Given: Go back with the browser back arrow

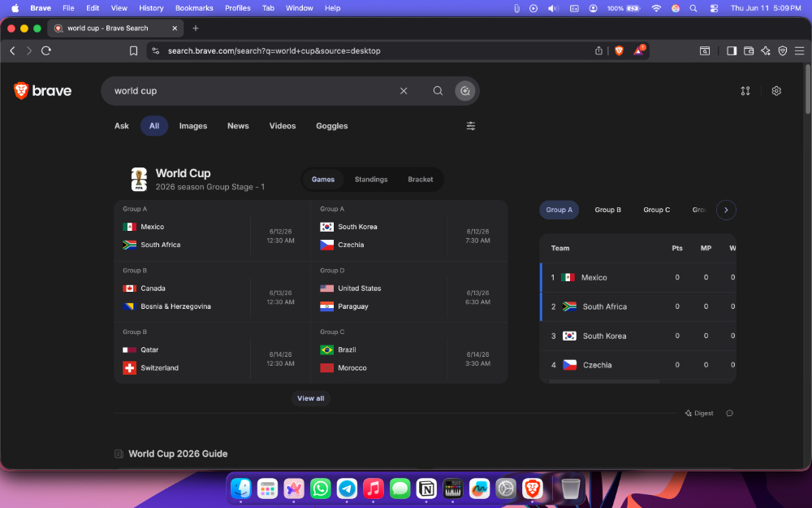Looking at the screenshot, I should [12, 50].
